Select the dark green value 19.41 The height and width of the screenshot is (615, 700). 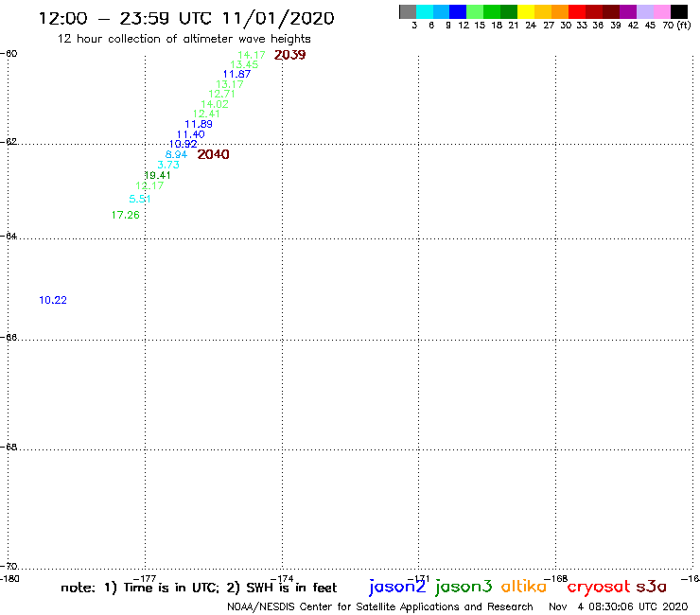tap(157, 176)
